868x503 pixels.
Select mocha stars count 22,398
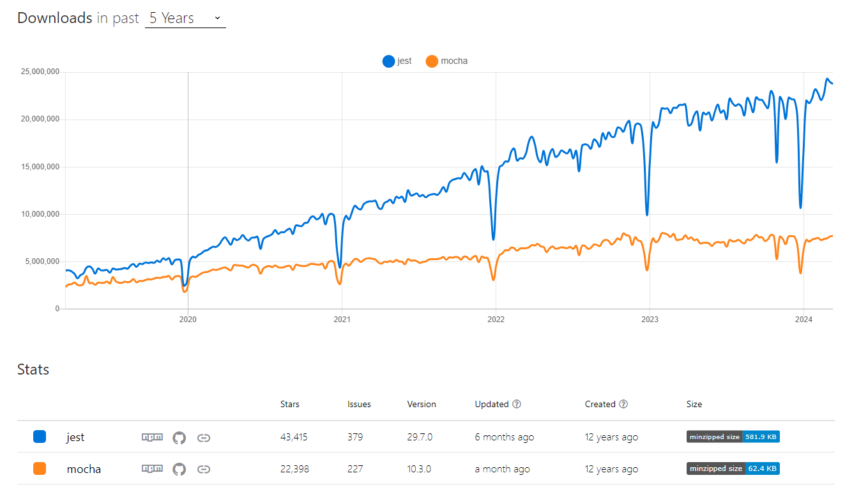(x=294, y=469)
